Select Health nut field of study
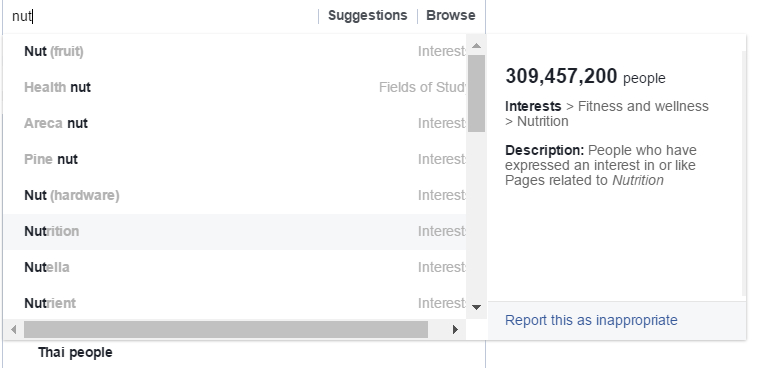The width and height of the screenshot is (774, 368). click(x=235, y=87)
